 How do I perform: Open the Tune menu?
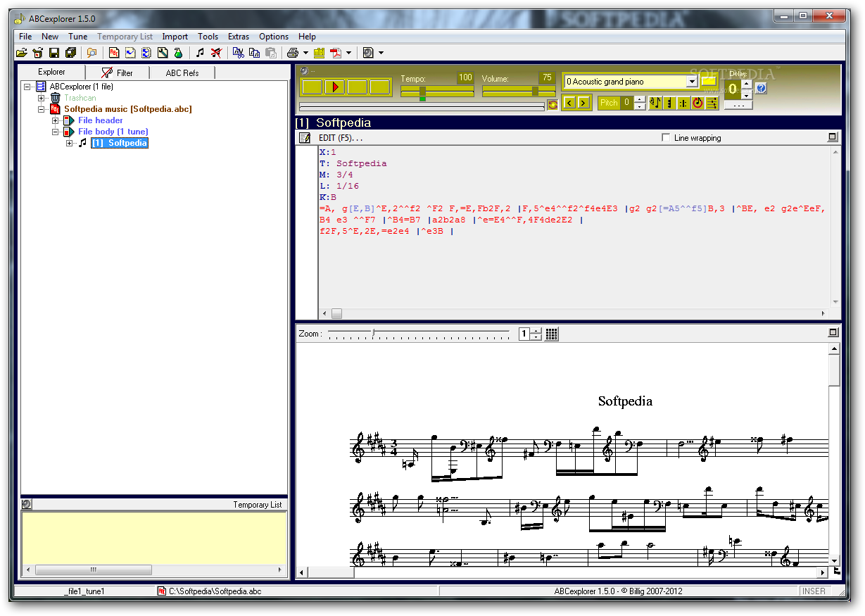77,37
